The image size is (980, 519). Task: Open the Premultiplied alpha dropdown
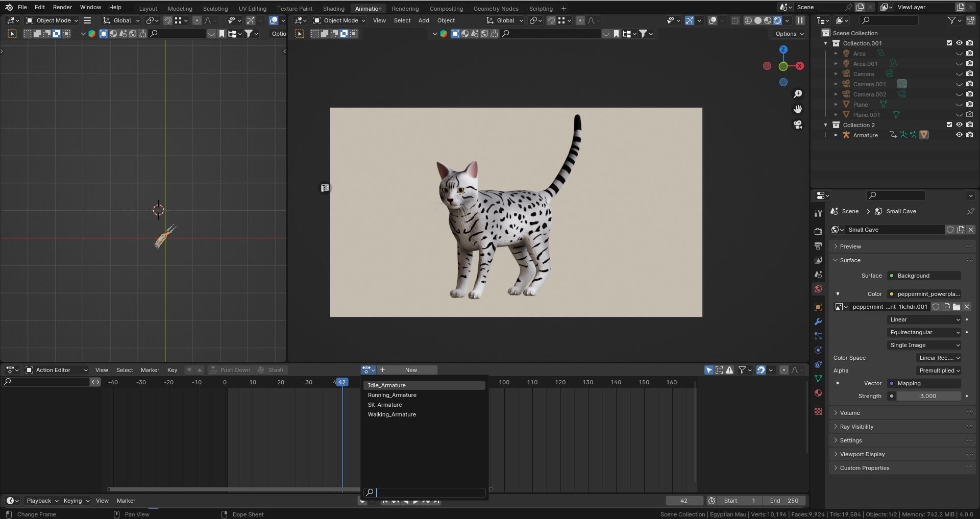coord(939,370)
